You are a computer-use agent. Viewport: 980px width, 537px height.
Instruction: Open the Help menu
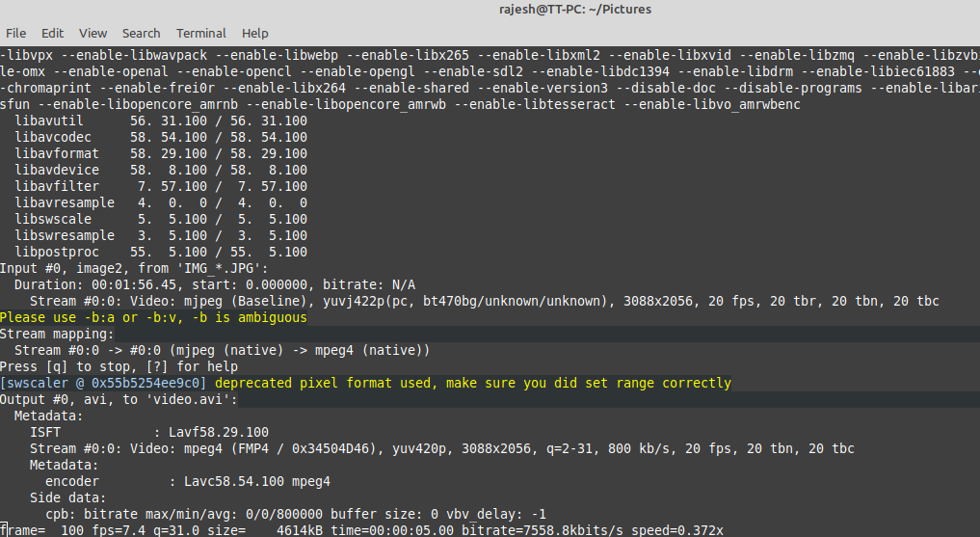pyautogui.click(x=255, y=33)
